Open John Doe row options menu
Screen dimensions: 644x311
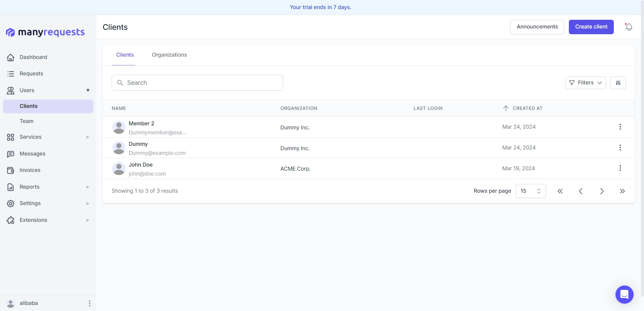click(620, 168)
